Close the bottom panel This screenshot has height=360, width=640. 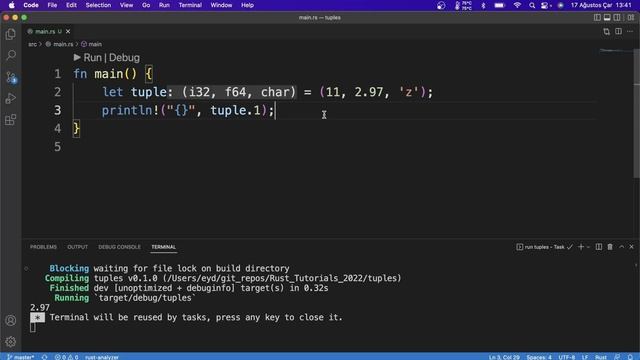(631, 247)
